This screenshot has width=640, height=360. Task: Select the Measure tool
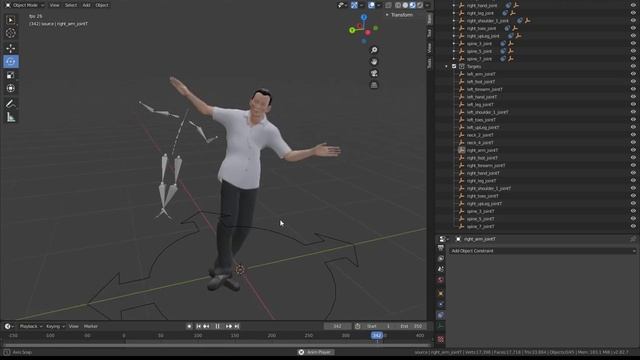point(11,117)
